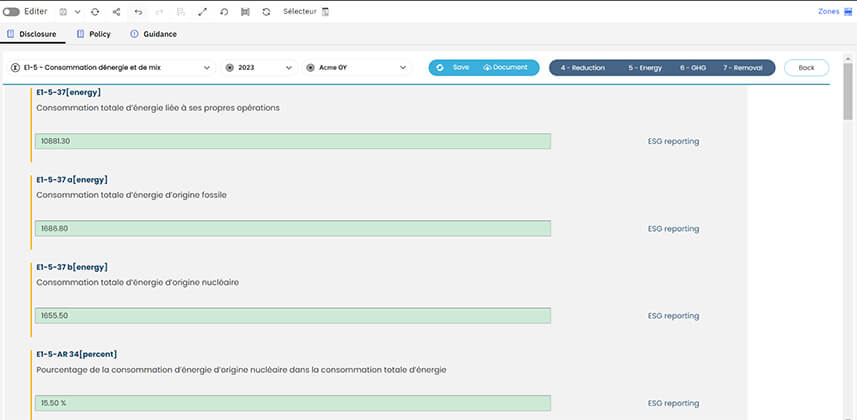857x420 pixels.
Task: Click the Zones link
Action: 828,11
